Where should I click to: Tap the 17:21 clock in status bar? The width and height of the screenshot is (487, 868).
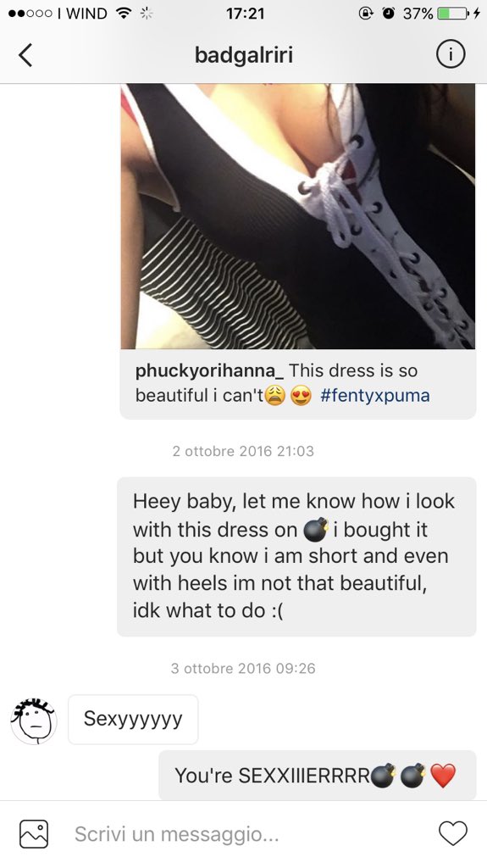point(245,14)
